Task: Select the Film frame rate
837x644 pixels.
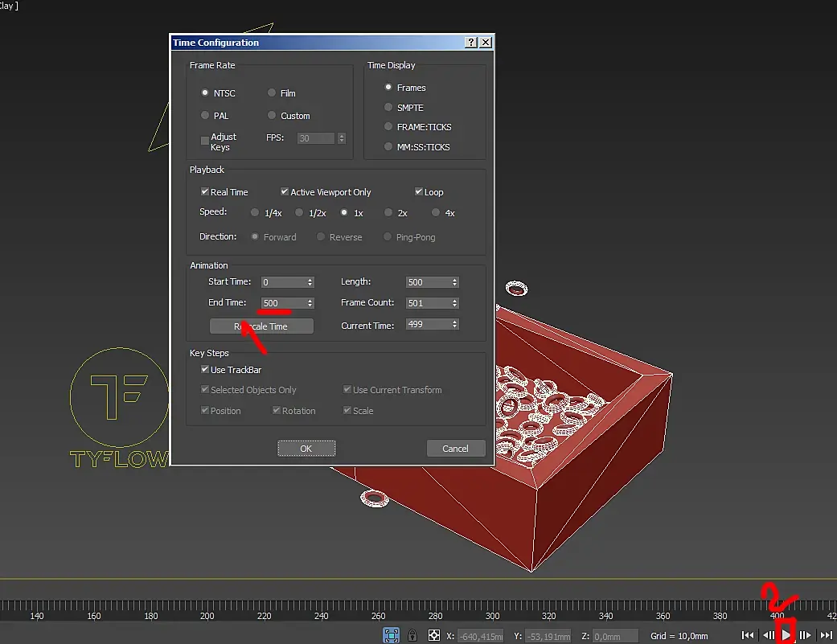Action: 272,92
